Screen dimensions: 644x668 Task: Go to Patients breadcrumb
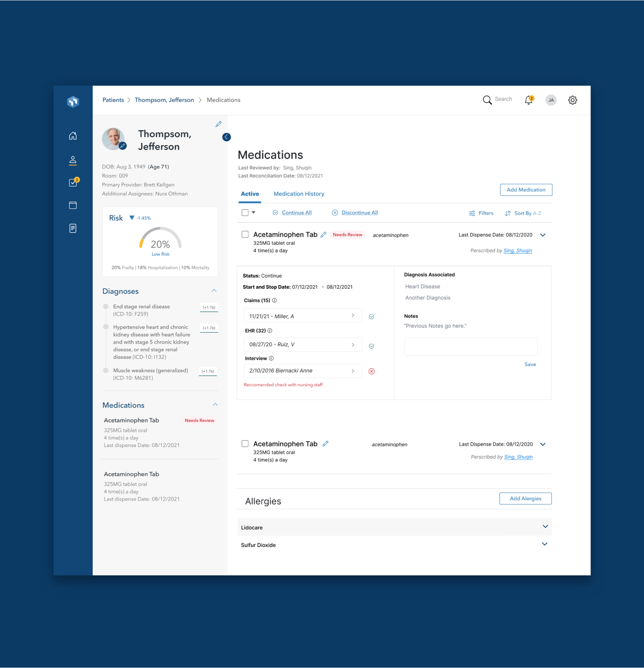[x=113, y=100]
